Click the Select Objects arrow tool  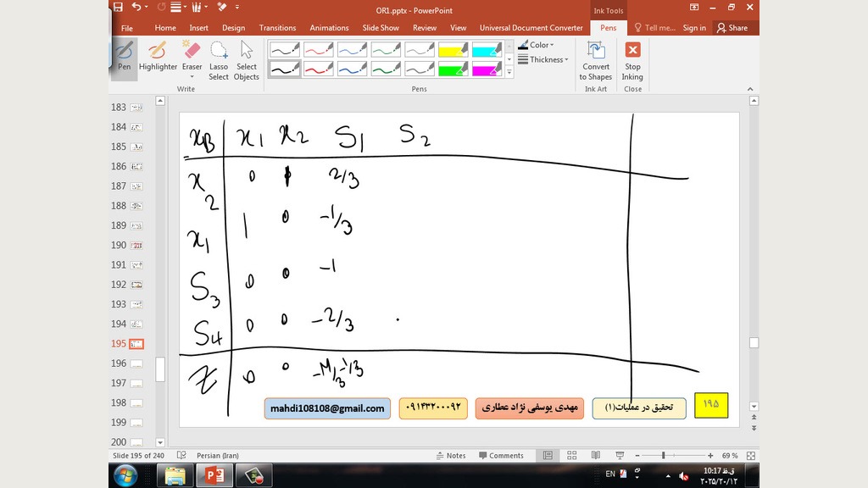click(247, 59)
